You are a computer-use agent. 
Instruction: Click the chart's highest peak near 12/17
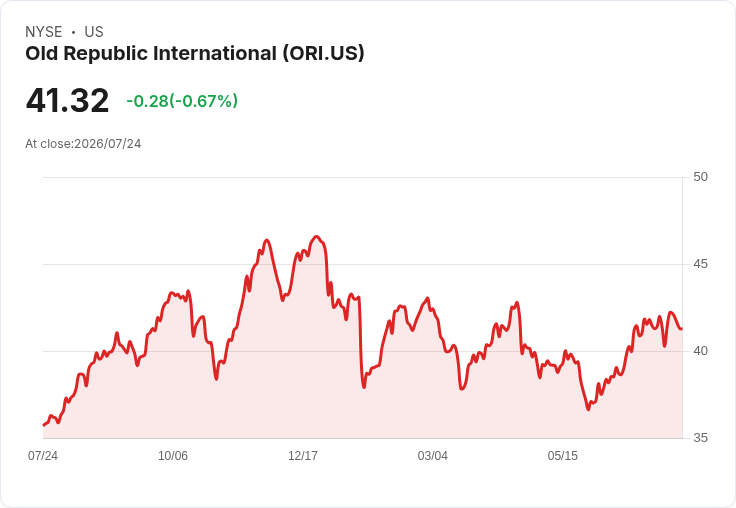point(316,237)
